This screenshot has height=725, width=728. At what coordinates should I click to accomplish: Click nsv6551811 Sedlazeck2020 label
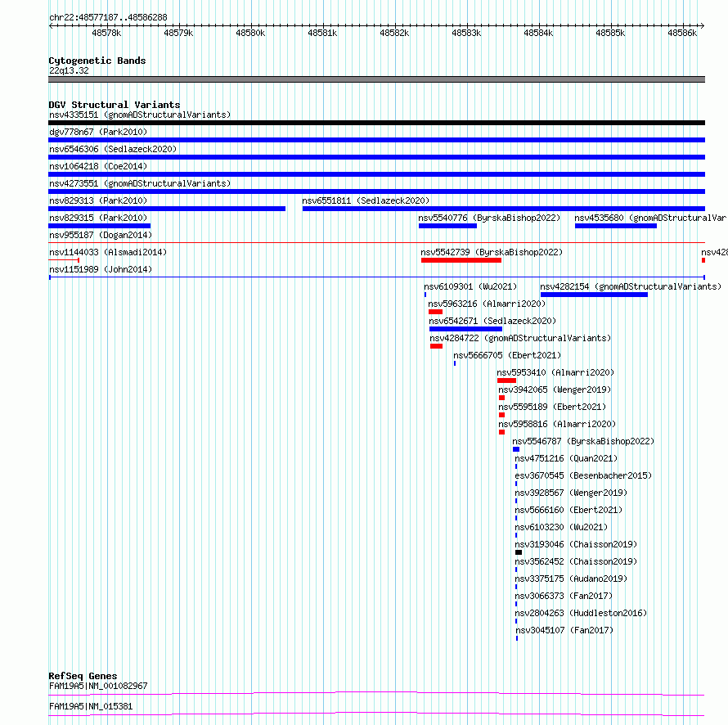tap(366, 200)
